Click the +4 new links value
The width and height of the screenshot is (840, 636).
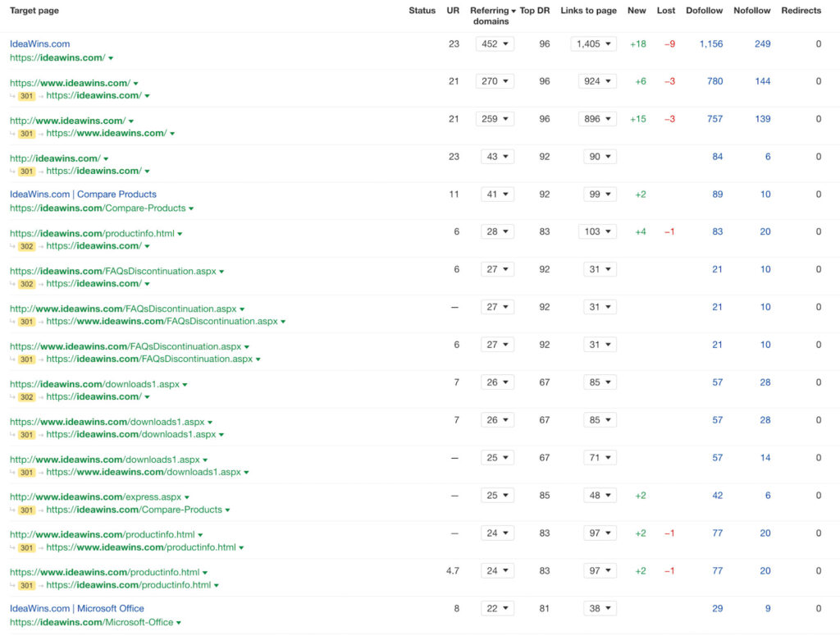tap(640, 231)
